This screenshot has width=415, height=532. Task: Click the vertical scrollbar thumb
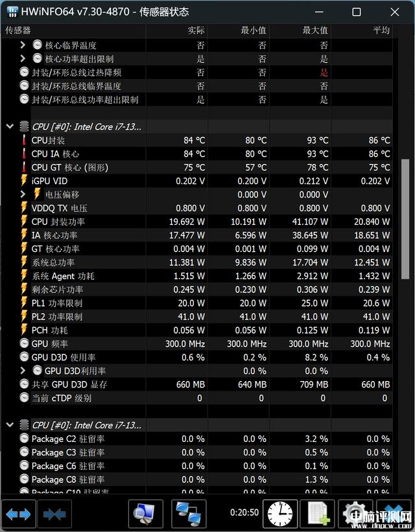[405, 219]
